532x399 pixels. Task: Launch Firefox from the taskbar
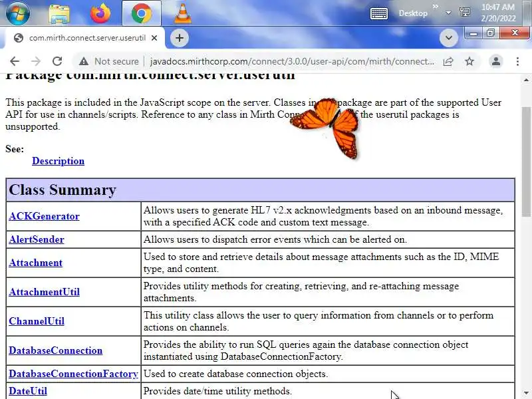point(100,13)
